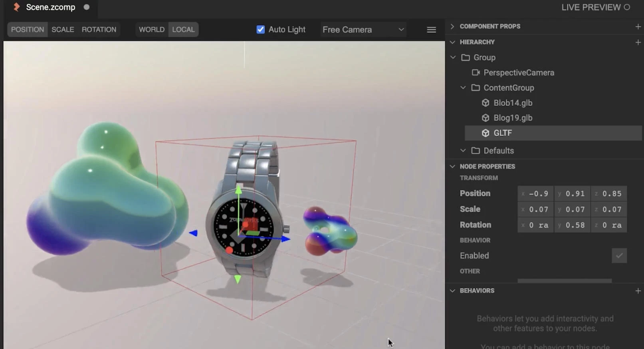Viewport: 644px width, 349px height.
Task: Toggle the Enabled behavior checkbox
Action: (619, 255)
